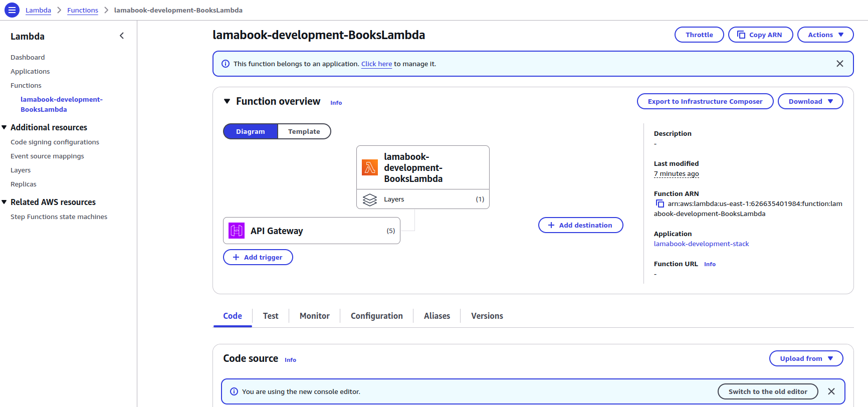
Task: Click the Throttle button
Action: (x=699, y=35)
